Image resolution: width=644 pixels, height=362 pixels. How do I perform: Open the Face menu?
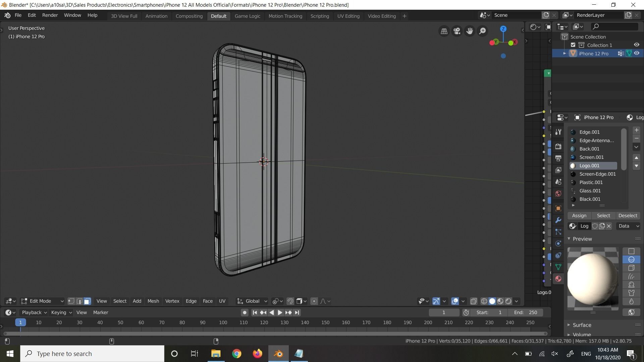(x=208, y=301)
